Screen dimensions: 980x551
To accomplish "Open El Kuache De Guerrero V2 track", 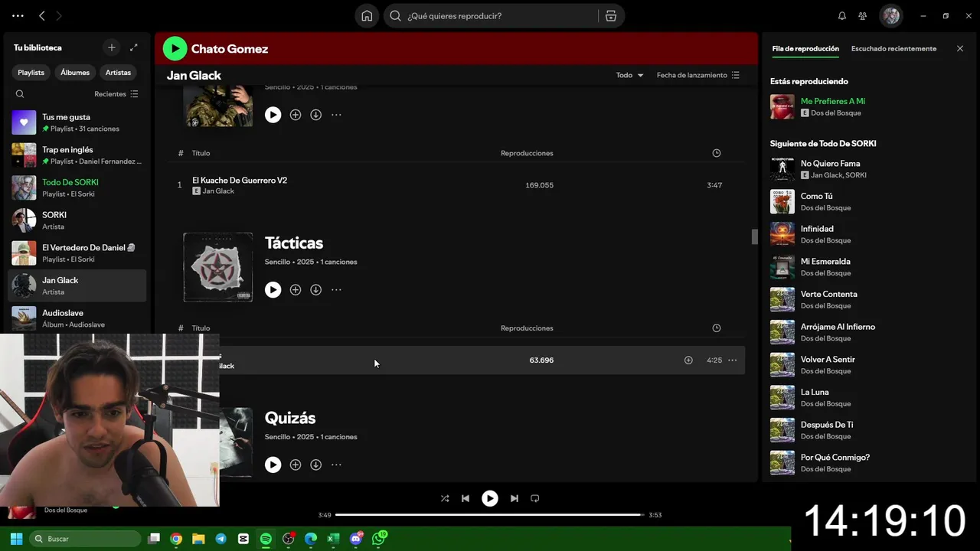I will click(x=240, y=181).
